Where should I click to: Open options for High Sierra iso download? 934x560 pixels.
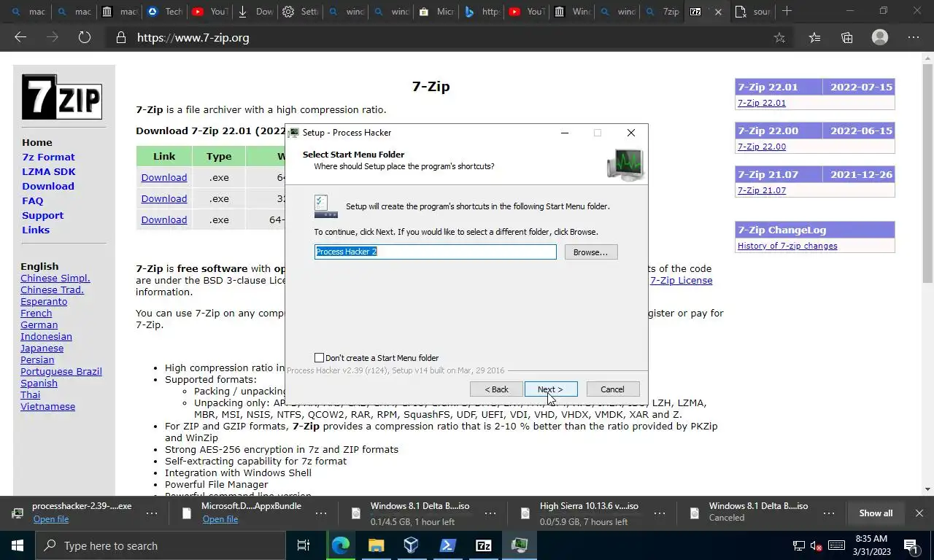[660, 513]
